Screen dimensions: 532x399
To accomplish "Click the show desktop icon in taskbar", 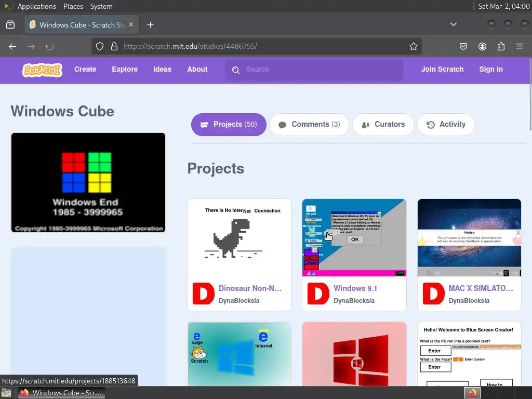I will coord(6,393).
